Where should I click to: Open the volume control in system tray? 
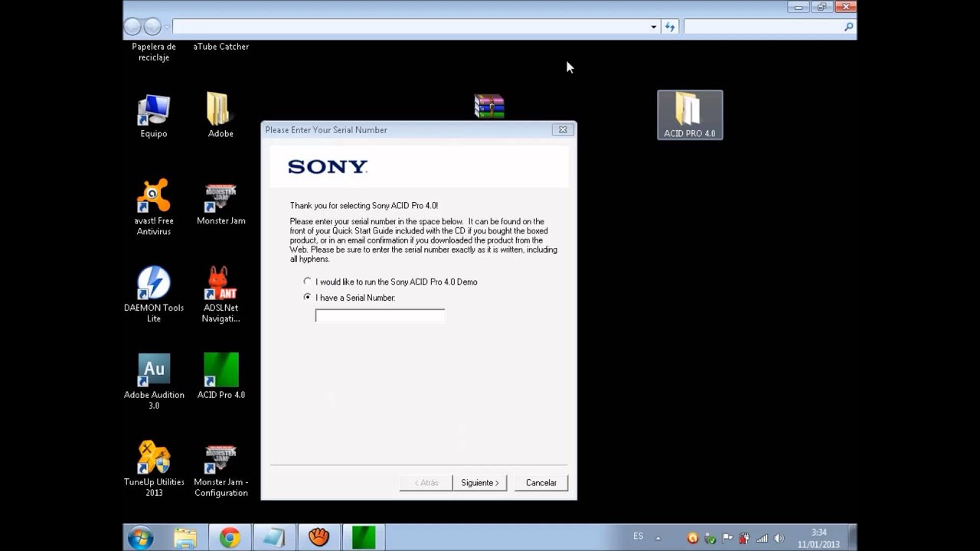click(x=779, y=538)
